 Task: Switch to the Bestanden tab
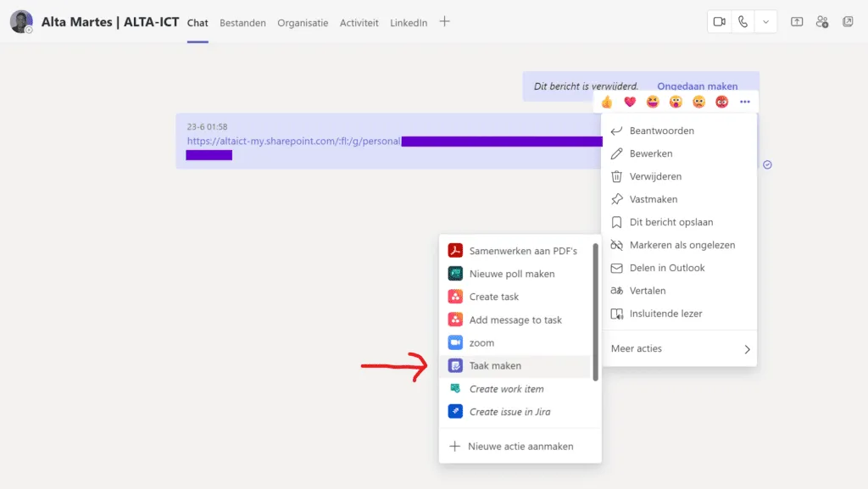[x=242, y=23]
